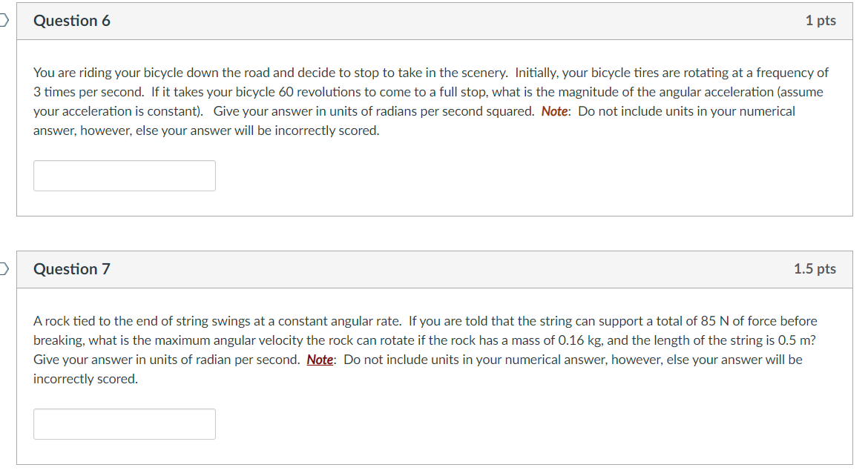The height and width of the screenshot is (476, 868).
Task: Click the "incorrectly scored" text under Question 7
Action: coord(84,379)
